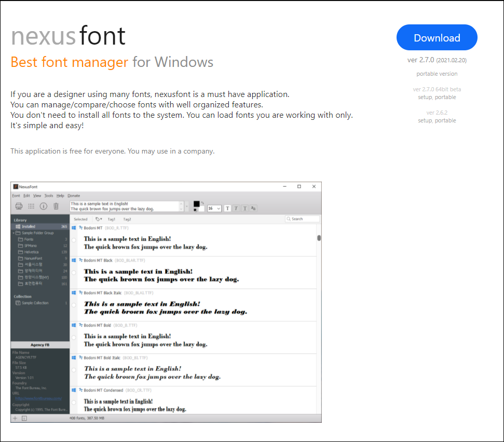Viewport: 504px width, 442px height.
Task: Select the Sample Collection item
Action: (40, 303)
